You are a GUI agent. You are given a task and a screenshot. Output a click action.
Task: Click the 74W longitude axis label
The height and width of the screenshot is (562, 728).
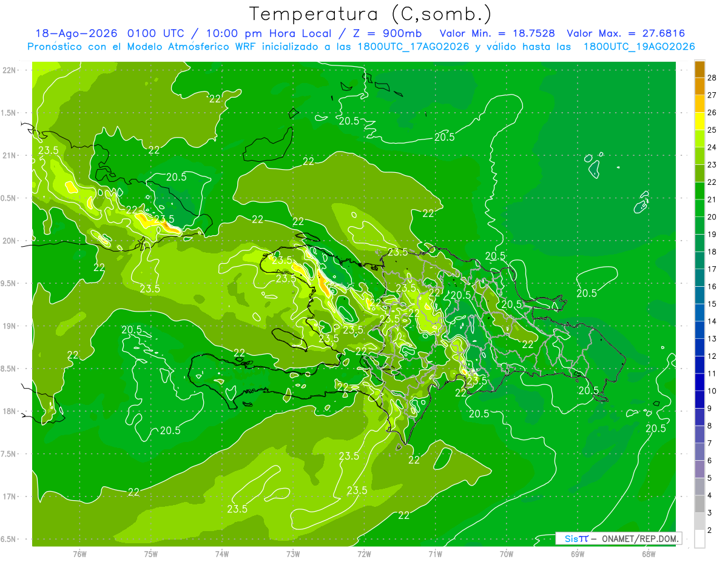222,554
